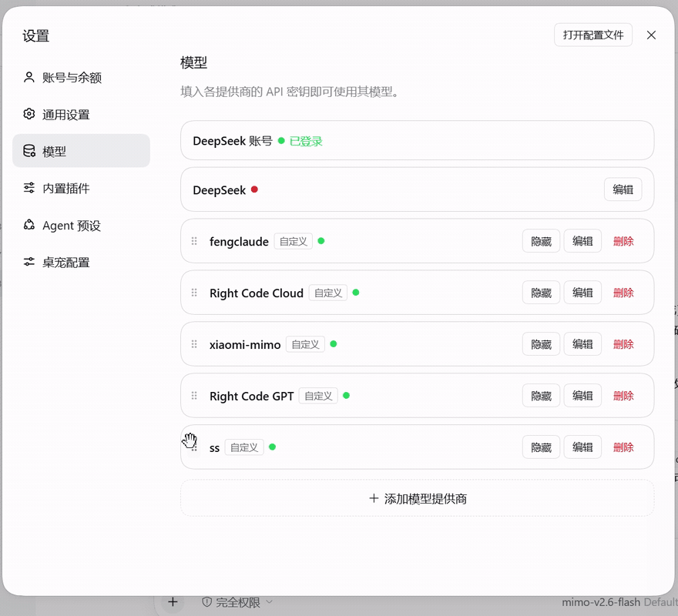Edit the Right Code Cloud provider
This screenshot has height=616, width=678.
582,293
